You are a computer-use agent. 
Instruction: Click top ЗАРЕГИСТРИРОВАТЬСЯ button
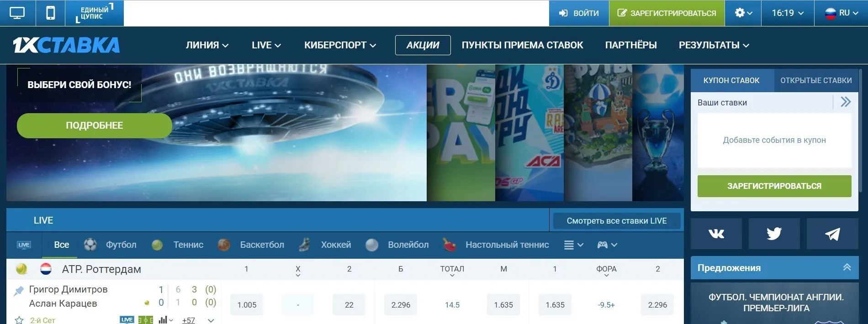tap(667, 13)
